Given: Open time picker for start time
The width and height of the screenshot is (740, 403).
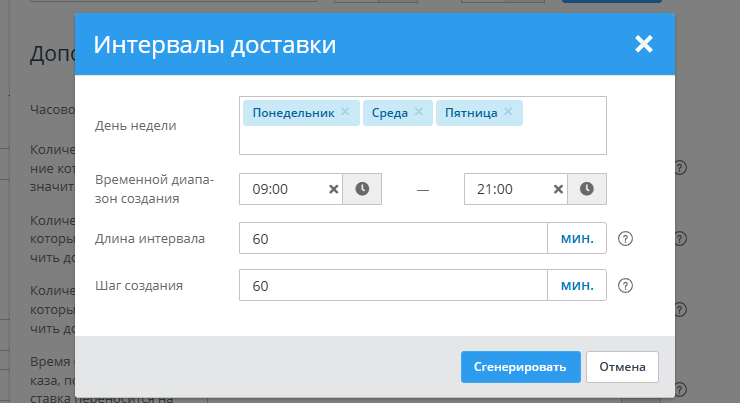Looking at the screenshot, I should [x=362, y=189].
